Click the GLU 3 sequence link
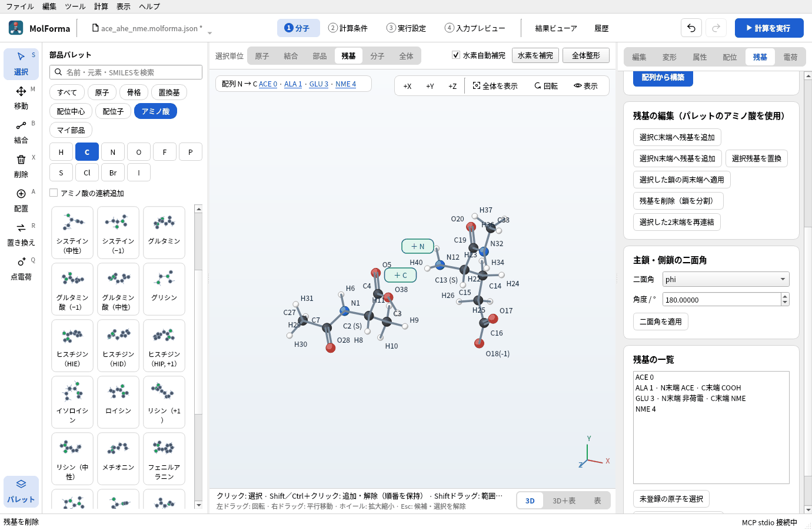 (319, 84)
